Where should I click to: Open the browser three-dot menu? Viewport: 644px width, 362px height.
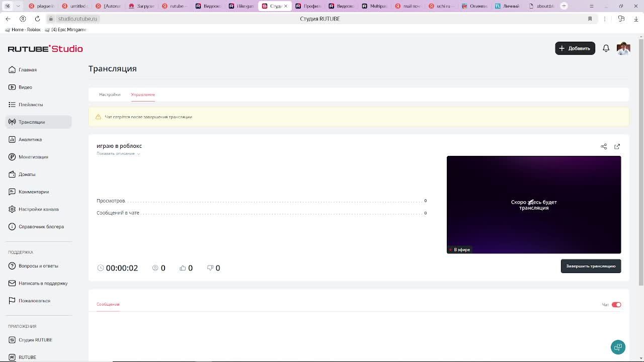coord(605,19)
